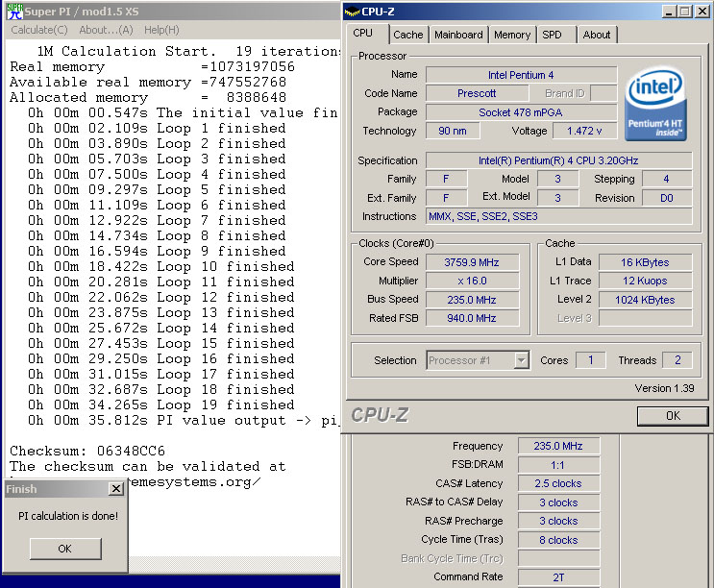
Task: Click the Threads count field
Action: (x=677, y=360)
